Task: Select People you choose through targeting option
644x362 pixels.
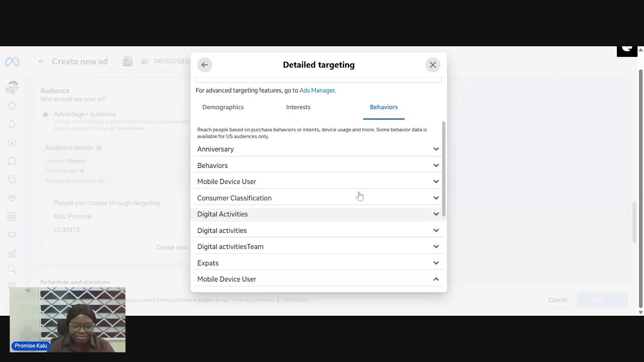Action: [107, 203]
